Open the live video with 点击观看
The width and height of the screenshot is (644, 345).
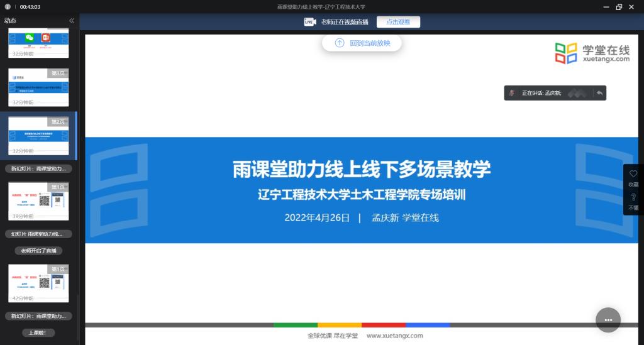pyautogui.click(x=398, y=22)
